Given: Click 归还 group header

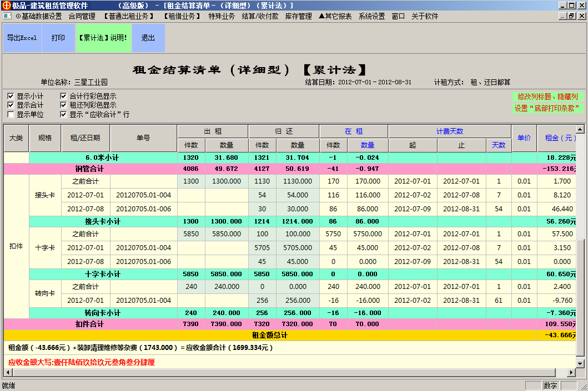Looking at the screenshot, I should [x=284, y=131].
